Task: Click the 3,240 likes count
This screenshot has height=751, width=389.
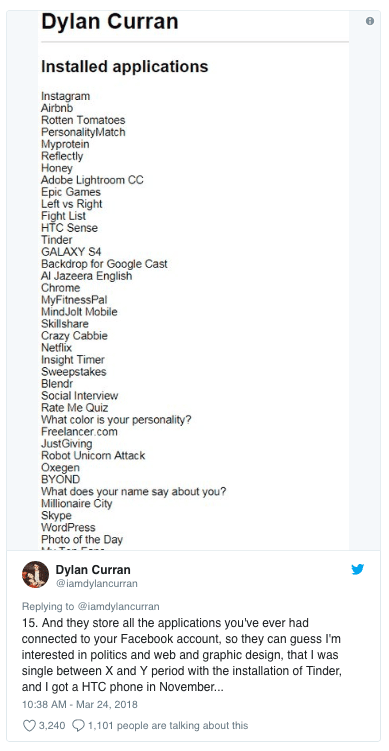Action: coord(52,726)
